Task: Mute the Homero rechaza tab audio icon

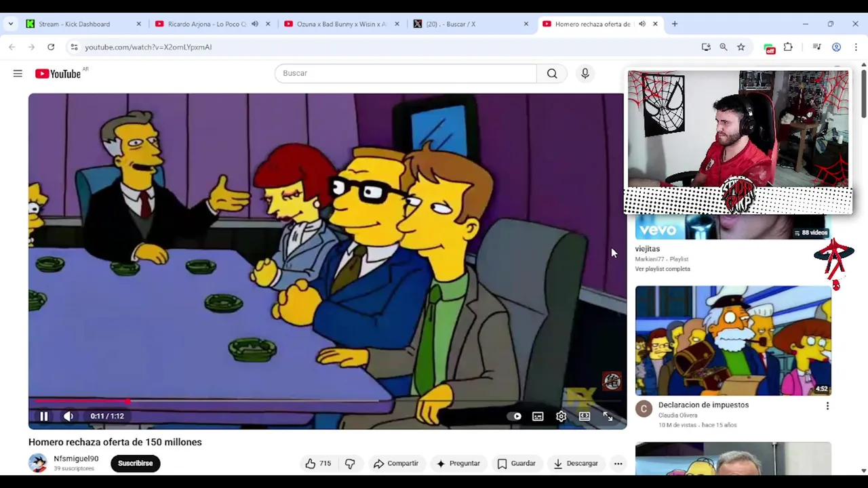Action: click(642, 24)
